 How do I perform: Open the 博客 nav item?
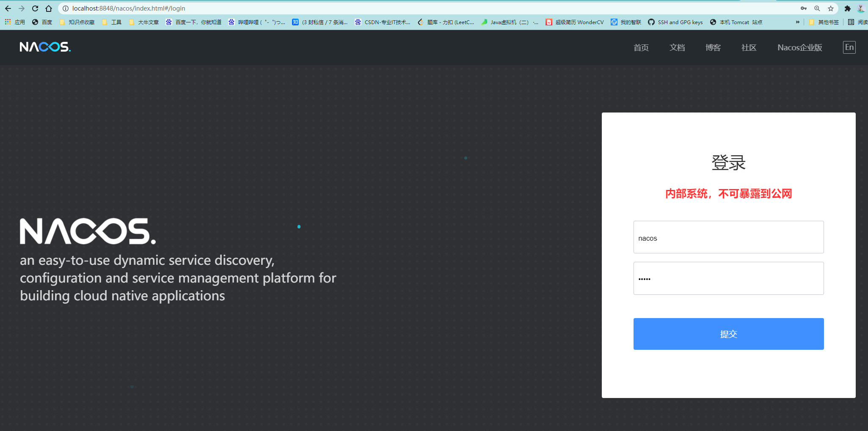[713, 47]
